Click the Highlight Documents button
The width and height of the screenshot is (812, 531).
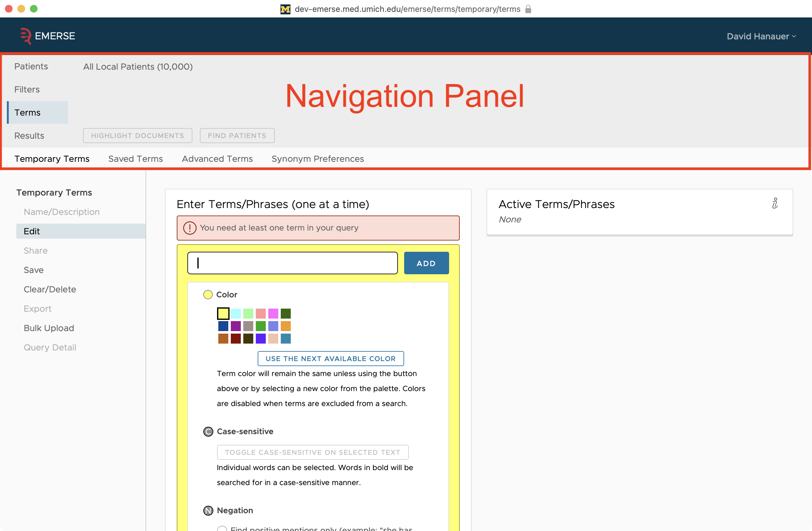pos(137,136)
